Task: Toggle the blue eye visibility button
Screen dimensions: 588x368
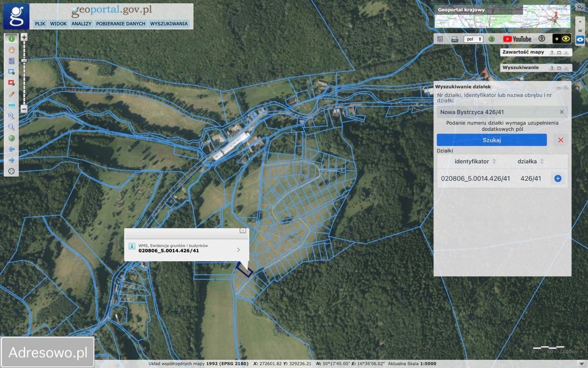Action: (x=580, y=40)
